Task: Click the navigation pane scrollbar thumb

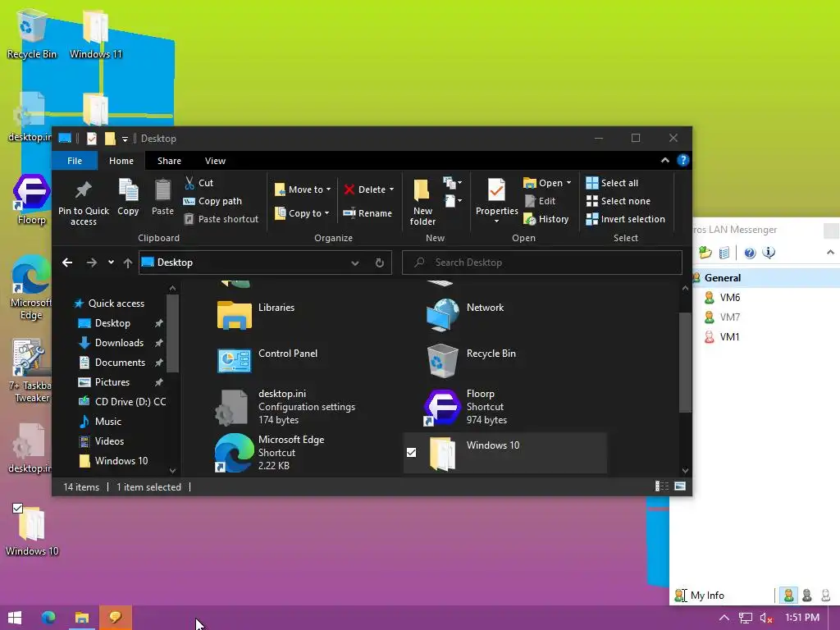Action: pyautogui.click(x=172, y=333)
